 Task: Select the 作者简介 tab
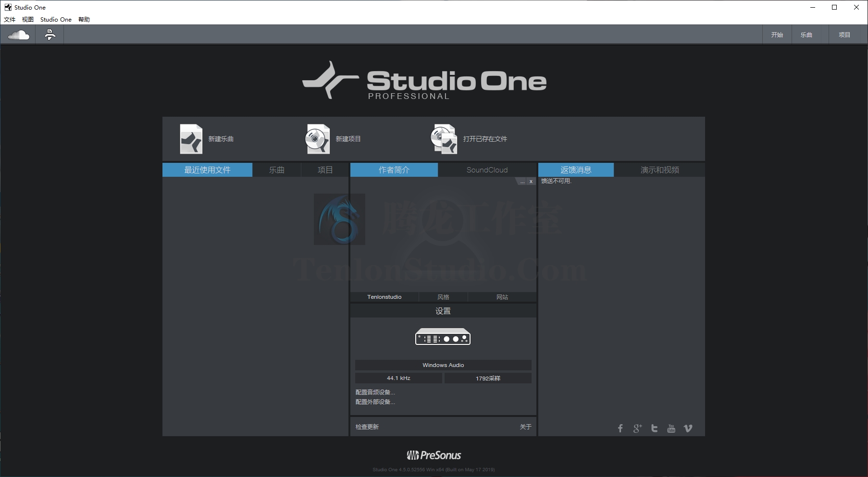[394, 170]
